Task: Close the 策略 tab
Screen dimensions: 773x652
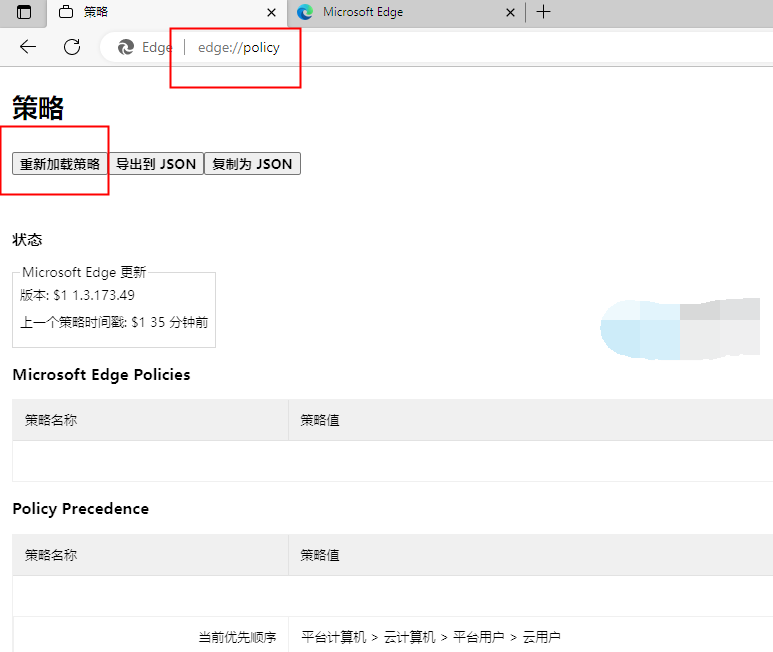Action: pyautogui.click(x=271, y=13)
